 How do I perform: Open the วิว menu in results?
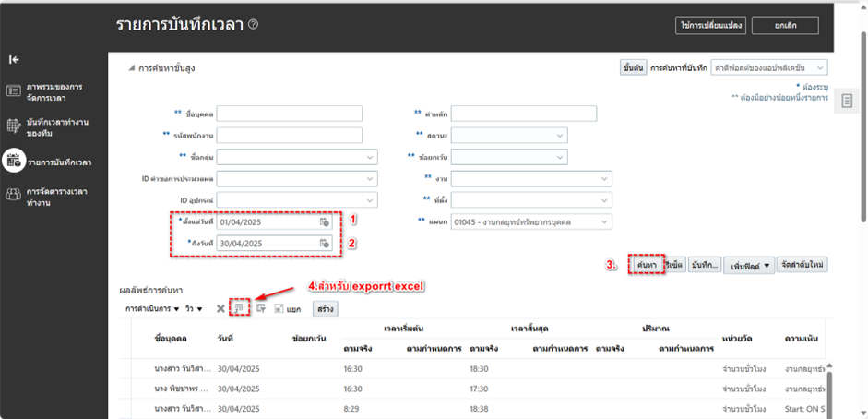pos(194,308)
